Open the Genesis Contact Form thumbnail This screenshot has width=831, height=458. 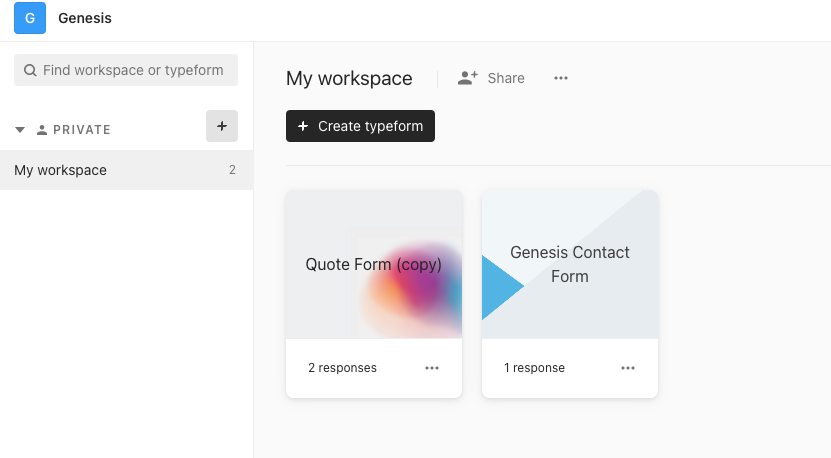[570, 265]
